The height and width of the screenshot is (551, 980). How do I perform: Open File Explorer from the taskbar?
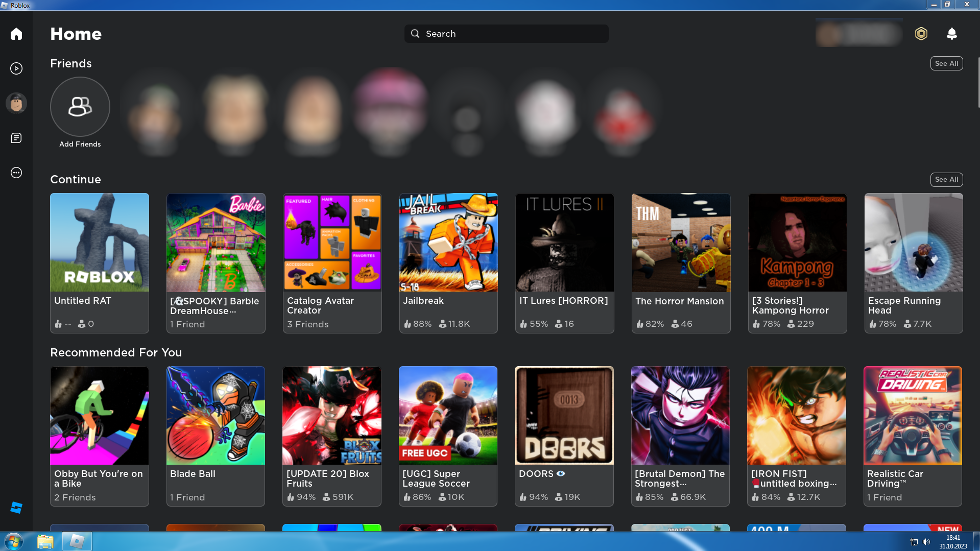click(45, 541)
